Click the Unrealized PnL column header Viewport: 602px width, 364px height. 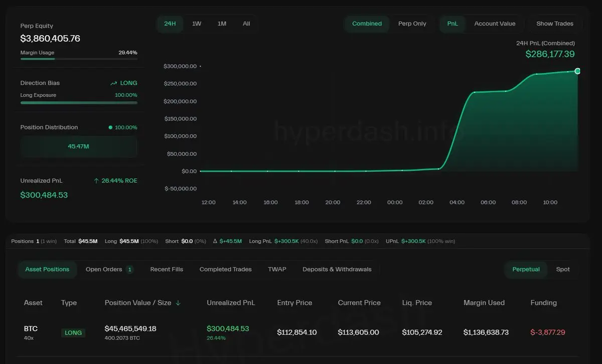(231, 303)
